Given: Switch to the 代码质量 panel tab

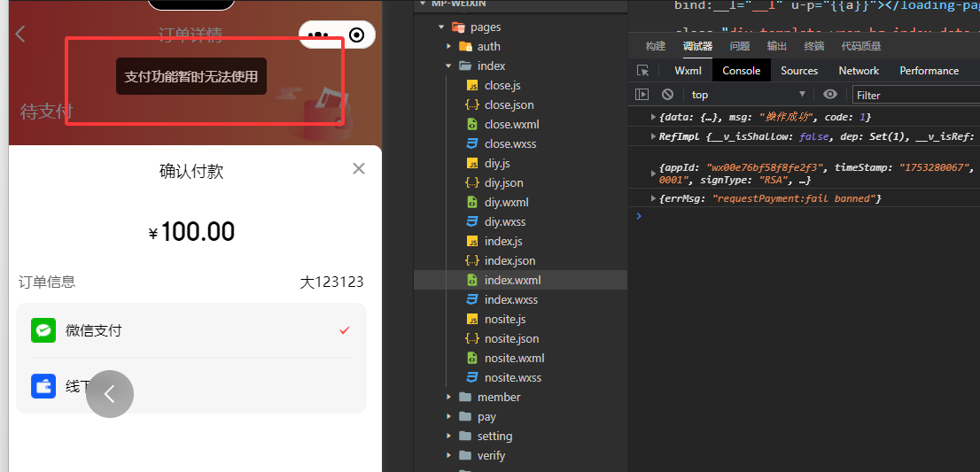Looking at the screenshot, I should pos(861,46).
